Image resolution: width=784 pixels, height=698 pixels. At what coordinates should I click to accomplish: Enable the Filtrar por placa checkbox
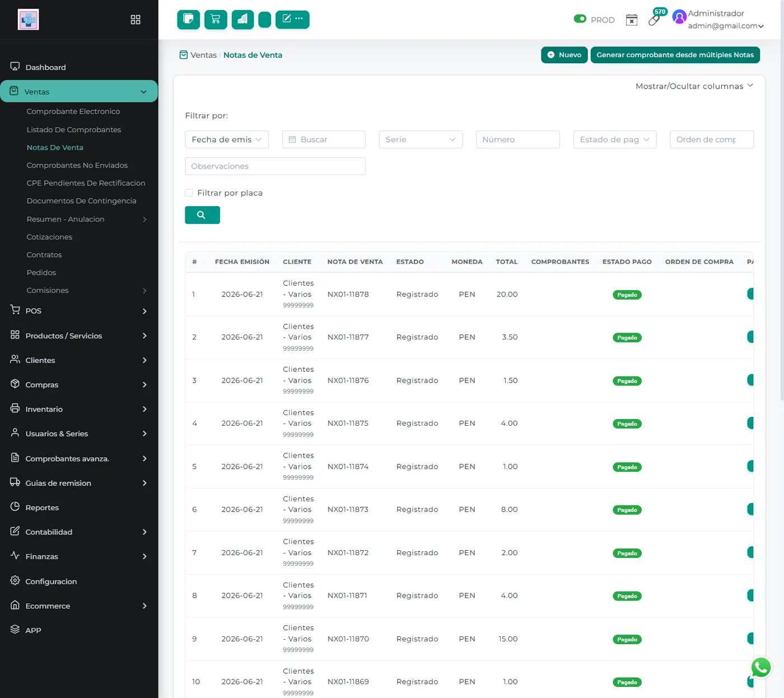pyautogui.click(x=189, y=193)
